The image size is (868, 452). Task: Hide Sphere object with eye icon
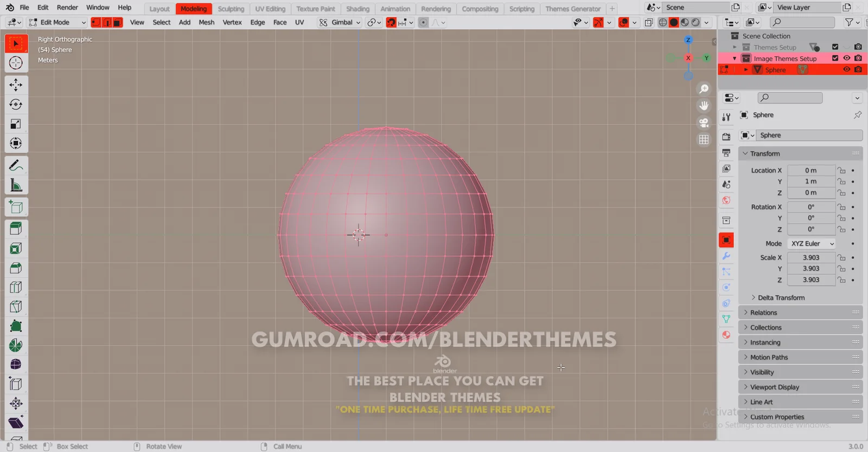[x=847, y=69]
